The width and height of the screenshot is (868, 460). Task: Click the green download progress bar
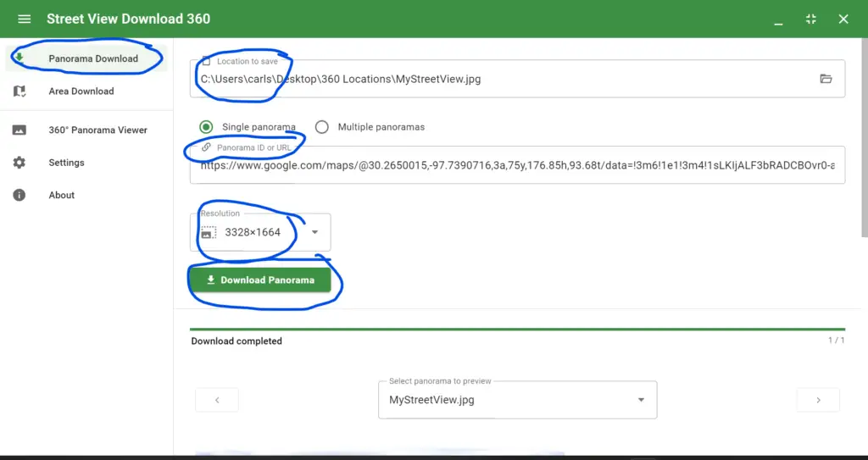518,330
